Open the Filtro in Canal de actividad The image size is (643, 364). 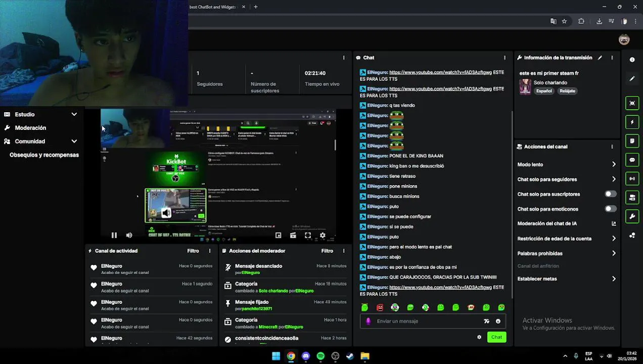coord(193,251)
